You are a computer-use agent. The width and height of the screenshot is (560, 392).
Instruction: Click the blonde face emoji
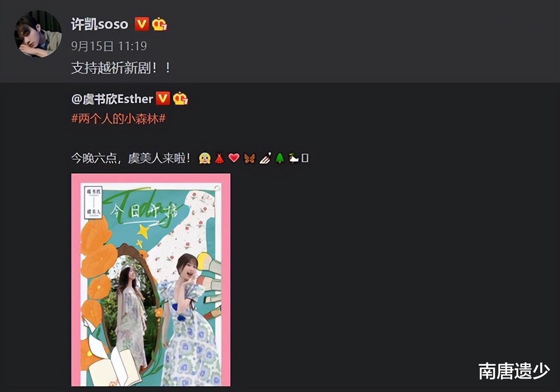click(205, 158)
